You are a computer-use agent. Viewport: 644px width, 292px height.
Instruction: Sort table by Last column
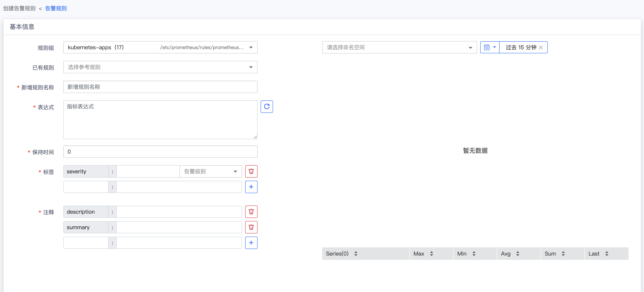(606, 254)
